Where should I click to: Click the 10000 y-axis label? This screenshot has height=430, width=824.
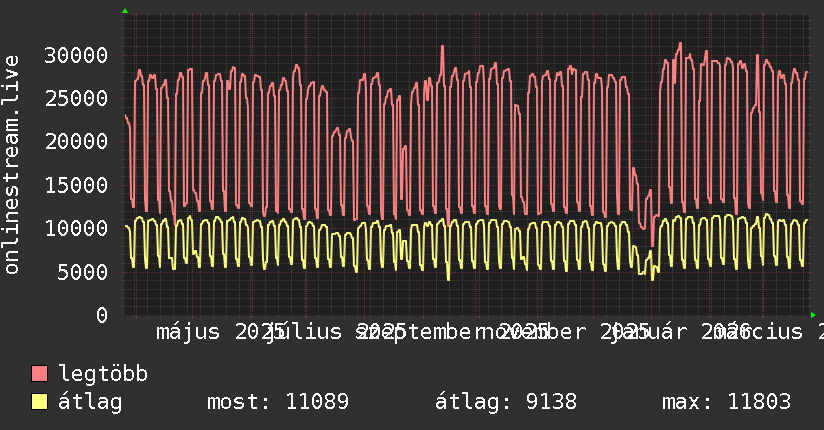tap(76, 229)
